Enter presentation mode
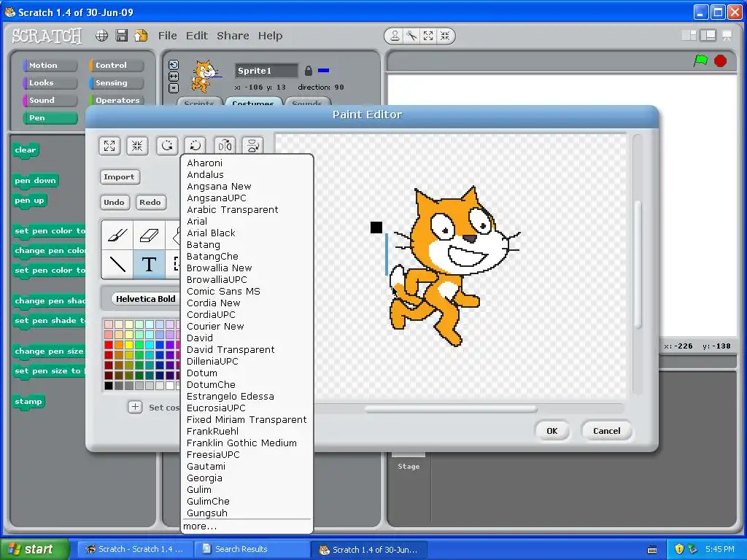 point(727,36)
